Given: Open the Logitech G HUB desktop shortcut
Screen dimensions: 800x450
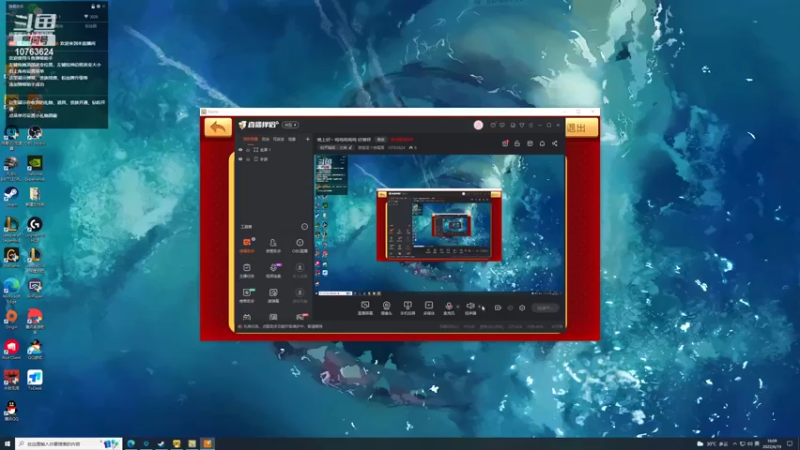Looking at the screenshot, I should coord(35,229).
